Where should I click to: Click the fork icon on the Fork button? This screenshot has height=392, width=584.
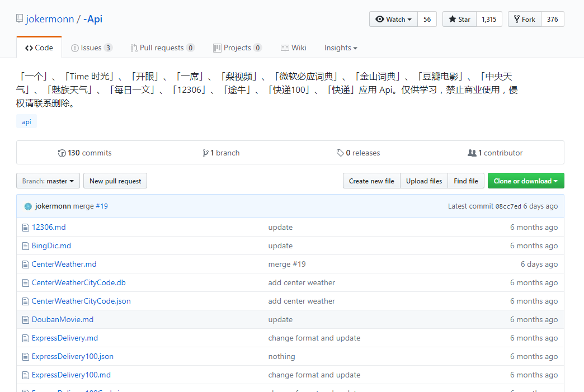tap(516, 18)
